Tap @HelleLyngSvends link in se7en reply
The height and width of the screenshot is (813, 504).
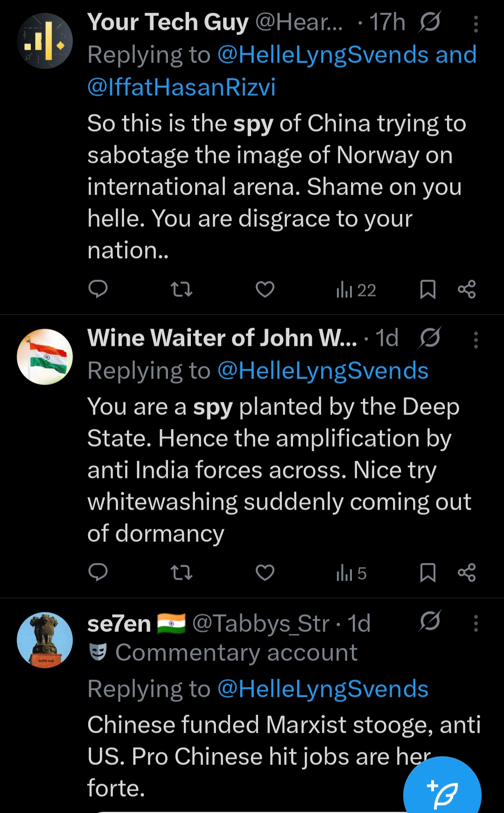(x=323, y=689)
